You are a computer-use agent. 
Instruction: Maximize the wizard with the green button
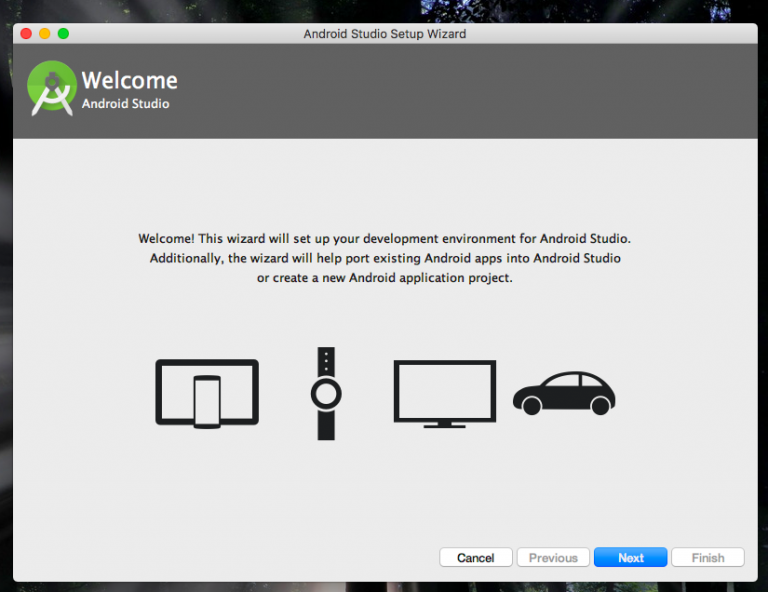coord(63,33)
